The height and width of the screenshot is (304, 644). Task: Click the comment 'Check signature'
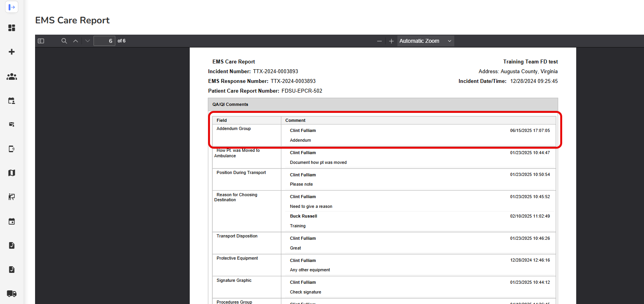tap(305, 292)
